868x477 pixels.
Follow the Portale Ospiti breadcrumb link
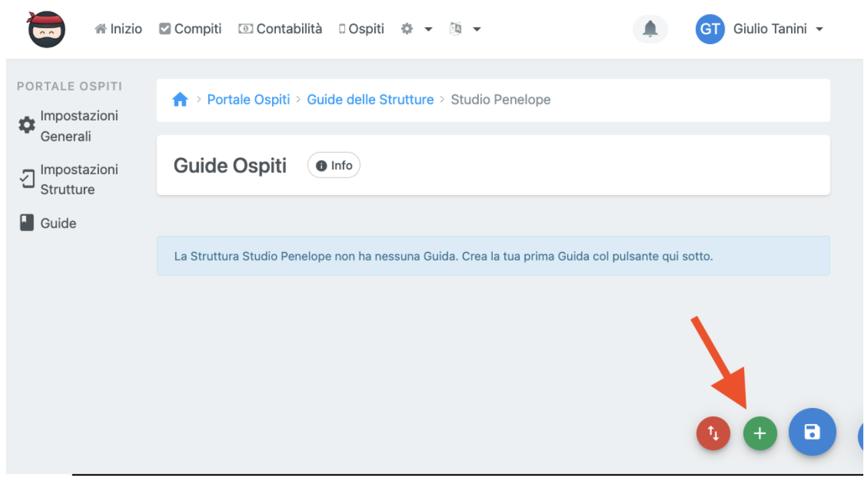click(248, 100)
